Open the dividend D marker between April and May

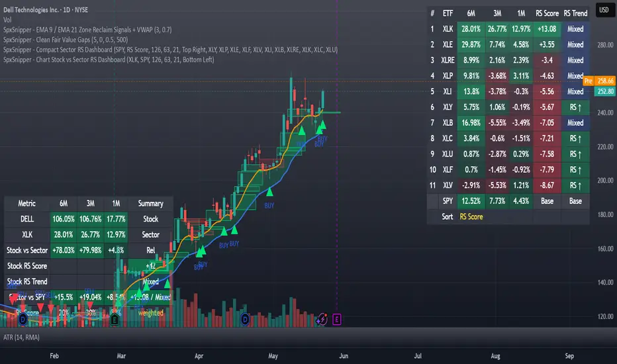245,319
